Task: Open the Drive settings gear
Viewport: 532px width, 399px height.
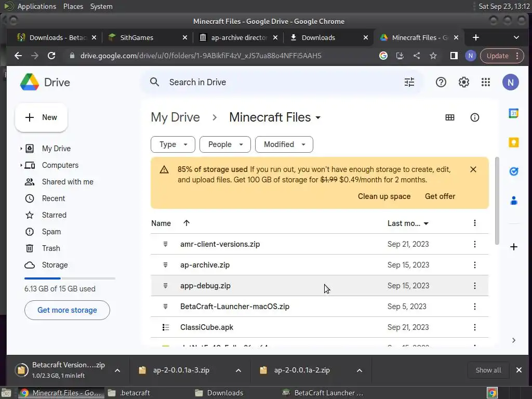Action: click(x=463, y=82)
